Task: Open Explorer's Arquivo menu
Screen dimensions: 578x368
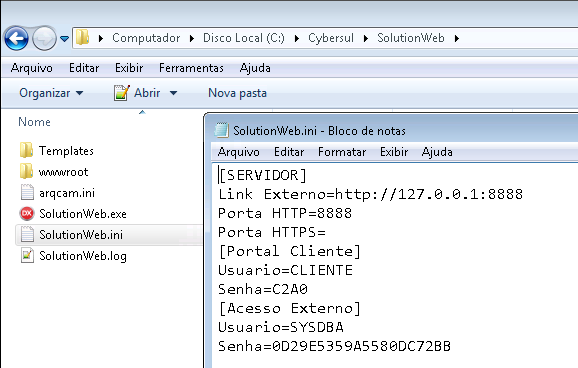Action: [32, 68]
